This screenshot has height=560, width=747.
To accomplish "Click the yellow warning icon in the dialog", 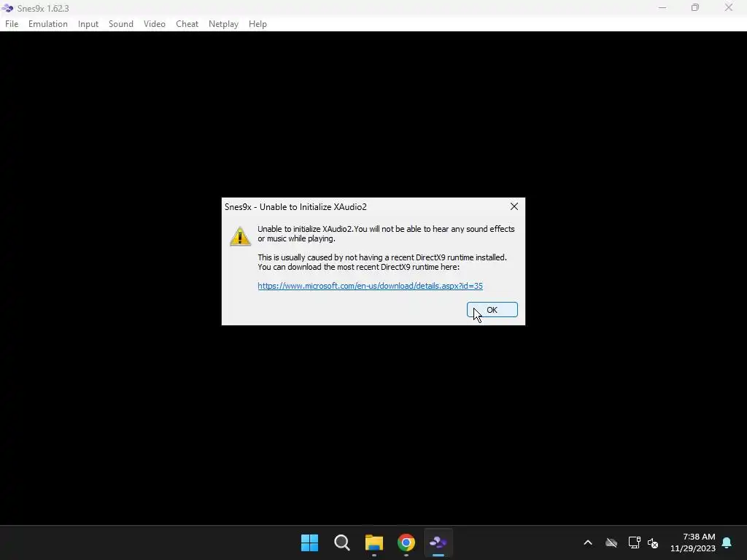I will point(240,236).
